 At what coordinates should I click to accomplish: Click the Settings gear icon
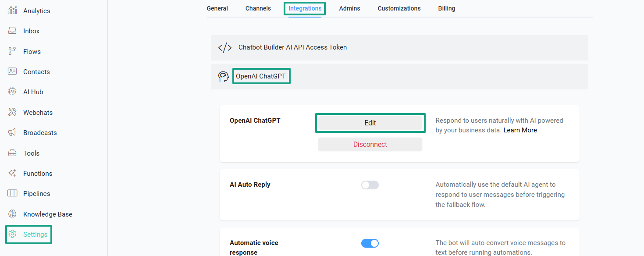(x=12, y=234)
